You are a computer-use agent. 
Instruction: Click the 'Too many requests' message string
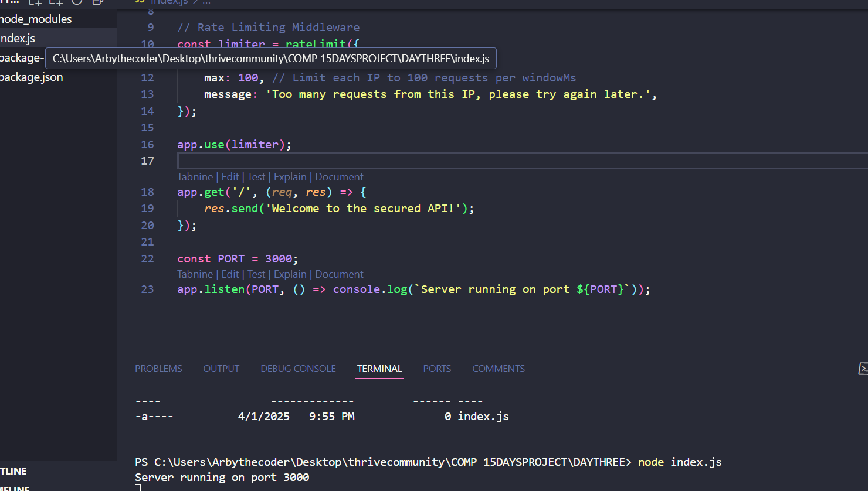457,94
